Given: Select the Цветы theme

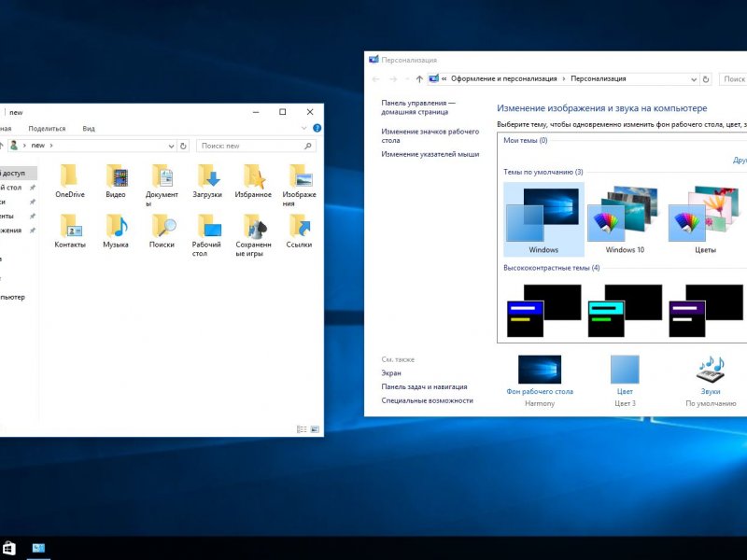Looking at the screenshot, I should click(705, 220).
